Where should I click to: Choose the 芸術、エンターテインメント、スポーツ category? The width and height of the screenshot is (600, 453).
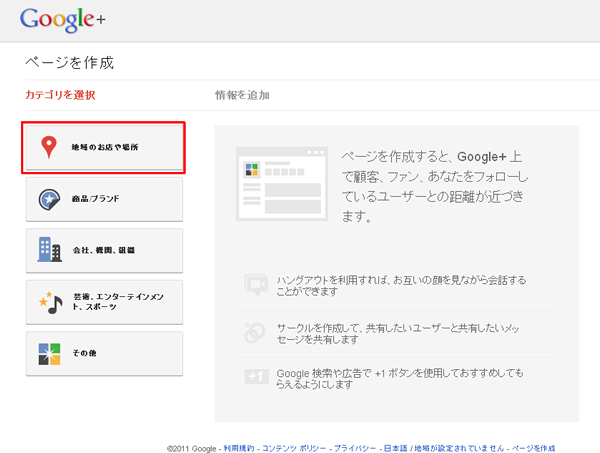point(104,302)
